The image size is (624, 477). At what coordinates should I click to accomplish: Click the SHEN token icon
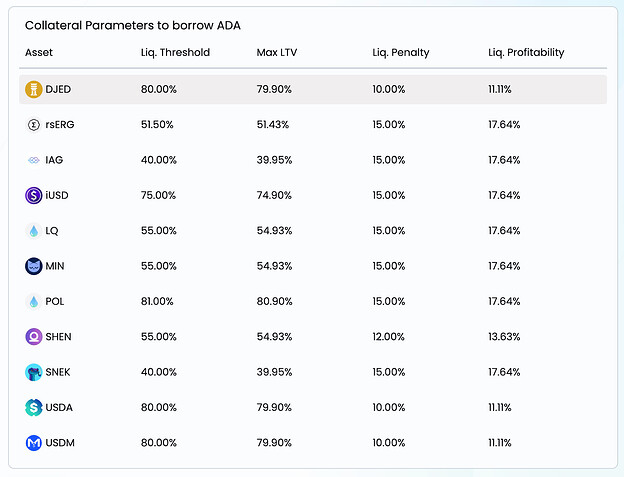point(34,337)
